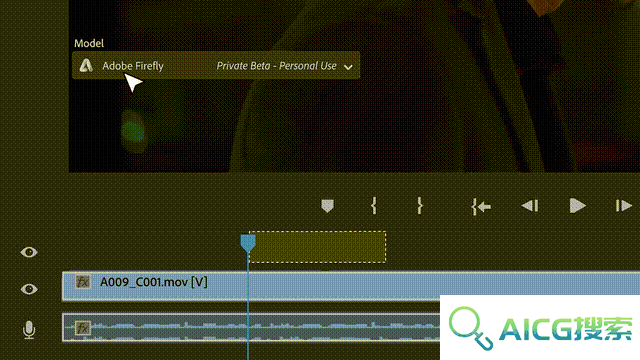Click the blue playhead marker
640x360 pixels.
pyautogui.click(x=248, y=242)
